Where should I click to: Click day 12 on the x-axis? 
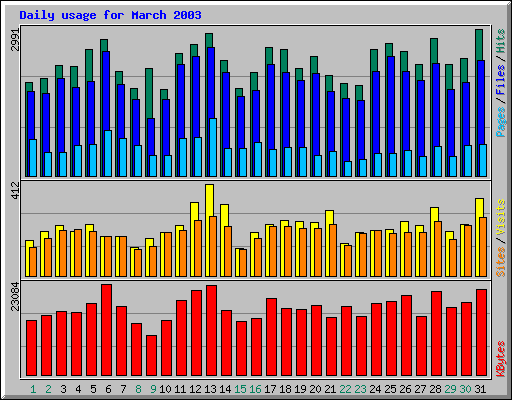click(195, 389)
